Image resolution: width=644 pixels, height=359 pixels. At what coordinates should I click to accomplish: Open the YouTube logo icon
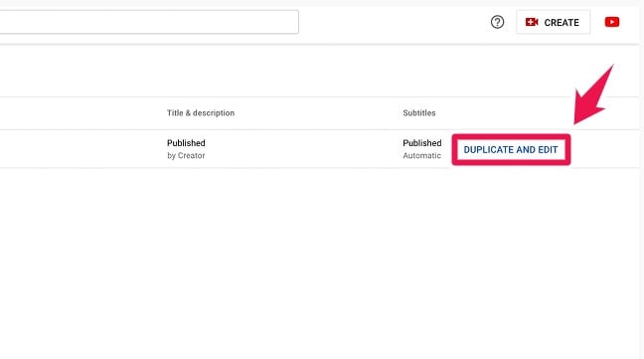(611, 22)
